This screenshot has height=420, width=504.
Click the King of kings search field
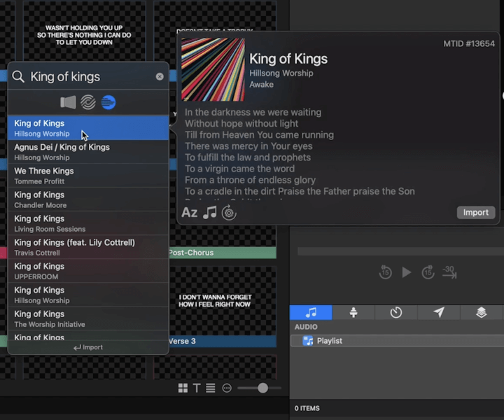pos(88,76)
